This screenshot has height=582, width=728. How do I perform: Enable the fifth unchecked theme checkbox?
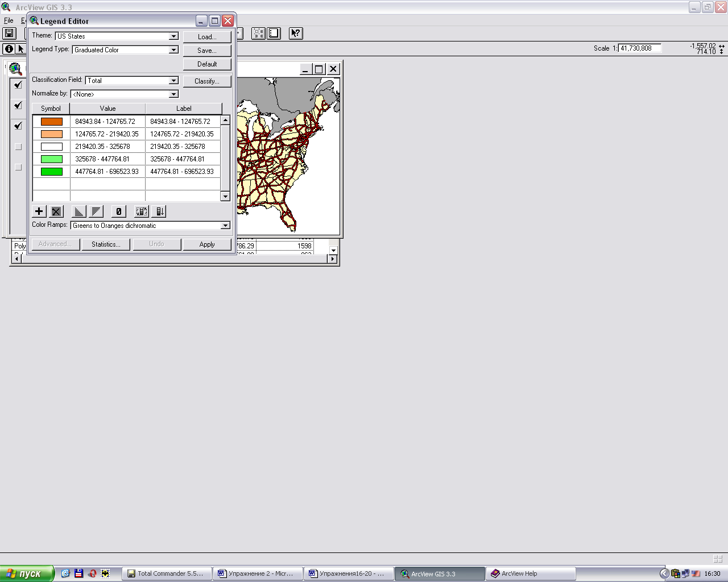(x=18, y=167)
